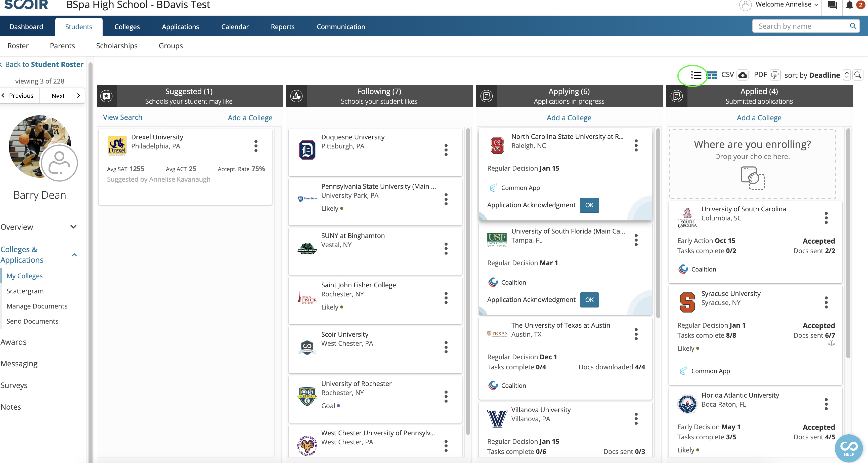Click OK on North Carolina State acknowledgment
The image size is (868, 463).
pos(589,205)
